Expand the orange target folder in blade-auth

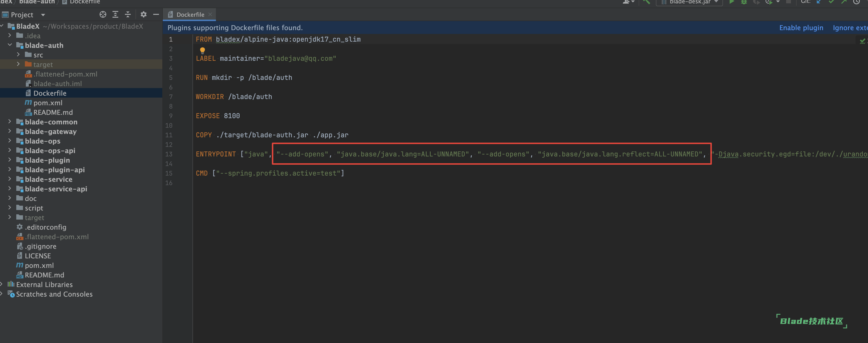pyautogui.click(x=18, y=64)
